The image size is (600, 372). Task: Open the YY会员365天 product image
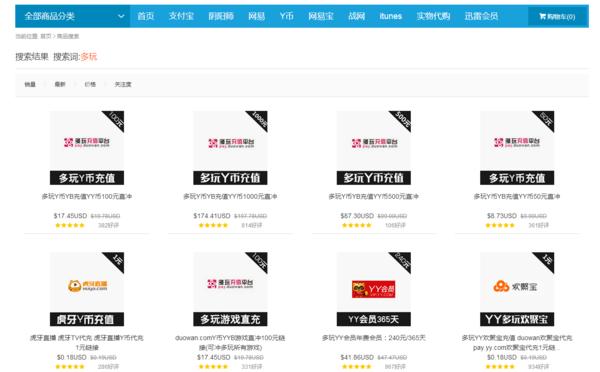click(x=374, y=289)
